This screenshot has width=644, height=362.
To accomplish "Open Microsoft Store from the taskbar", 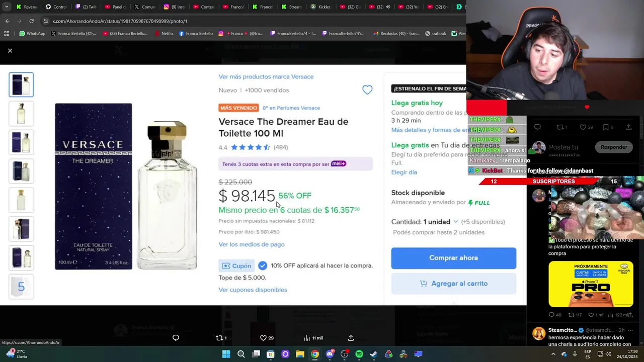I will [271, 354].
